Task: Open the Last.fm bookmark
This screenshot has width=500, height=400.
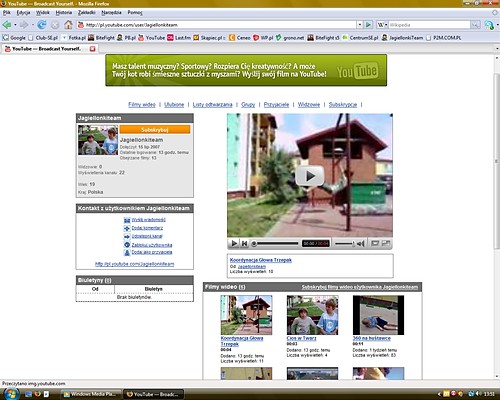Action: pos(179,38)
